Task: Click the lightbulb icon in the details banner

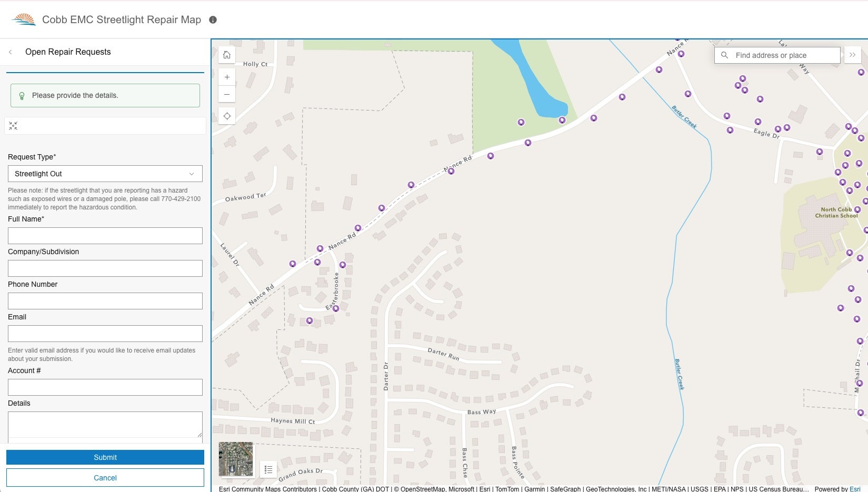Action: coord(21,95)
